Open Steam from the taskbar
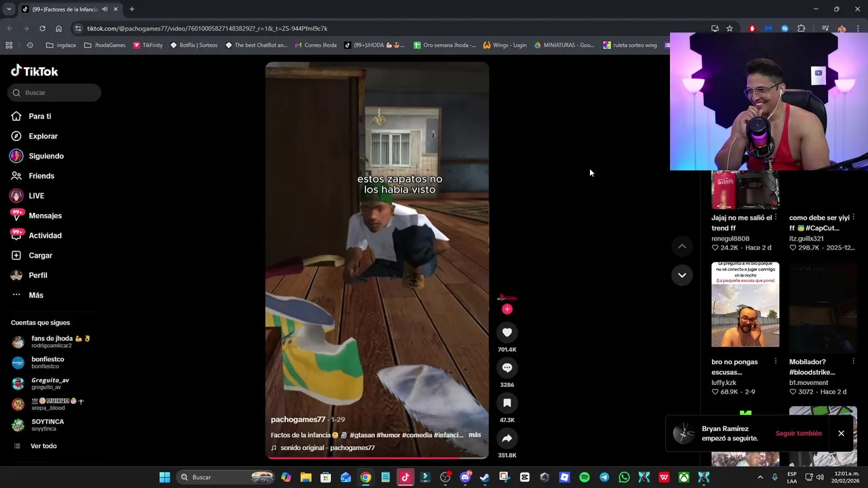 [x=485, y=477]
